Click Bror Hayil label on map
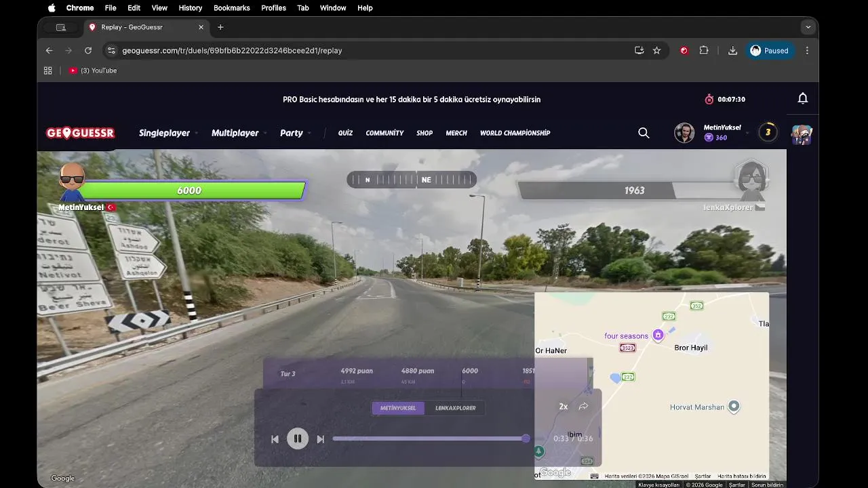Image resolution: width=868 pixels, height=488 pixels. (691, 348)
